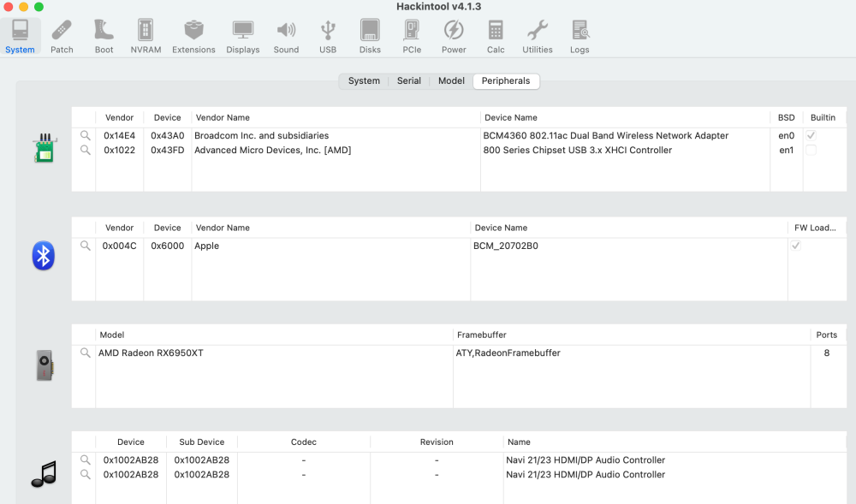Select the Broadcom Inc. and subsidiaries cell
Image resolution: width=856 pixels, height=504 pixels.
pyautogui.click(x=261, y=135)
